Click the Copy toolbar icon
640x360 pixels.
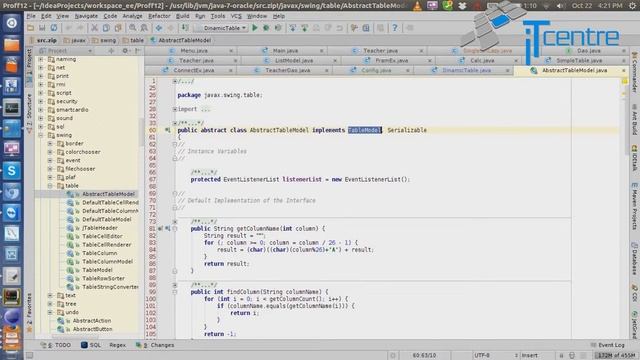106,28
